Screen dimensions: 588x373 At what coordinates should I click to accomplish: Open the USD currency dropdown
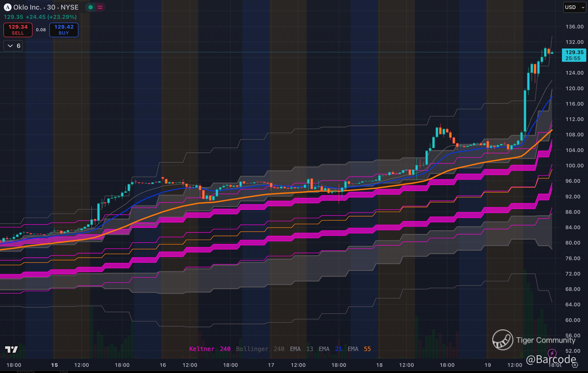tap(574, 7)
